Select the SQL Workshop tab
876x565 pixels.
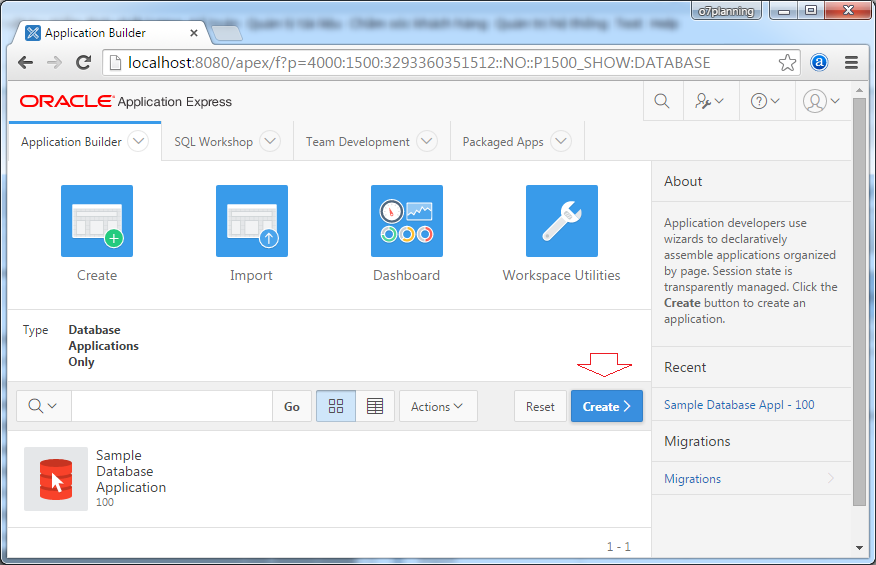click(213, 142)
